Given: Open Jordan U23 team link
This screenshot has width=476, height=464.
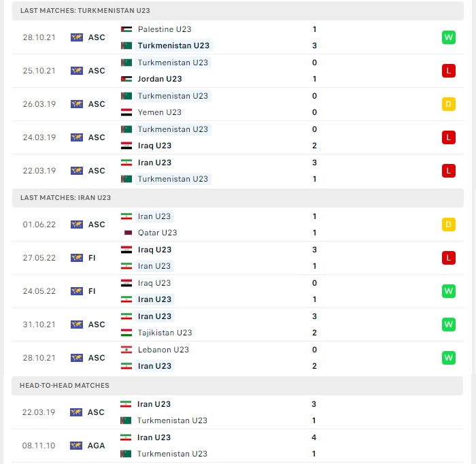Looking at the screenshot, I should coord(160,79).
